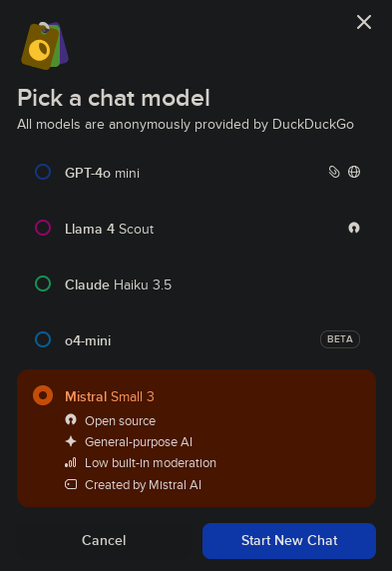Select the GPT-4o mini radio button
Image resolution: width=392 pixels, height=571 pixels.
tap(43, 172)
